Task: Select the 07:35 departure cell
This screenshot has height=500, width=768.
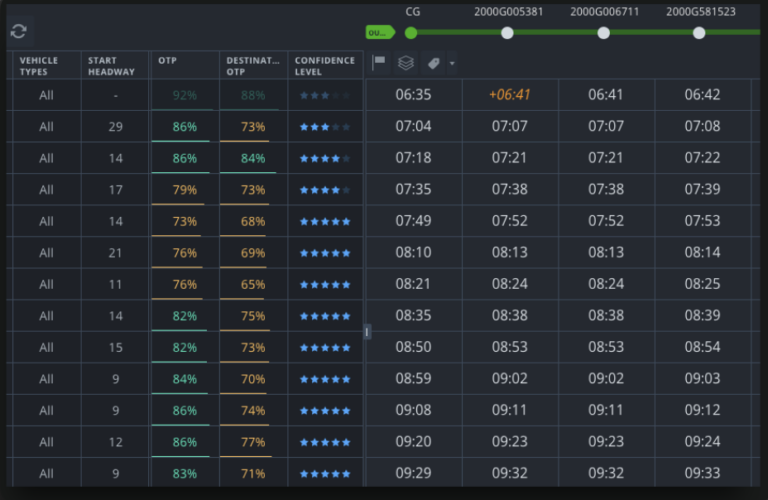Action: (x=413, y=189)
